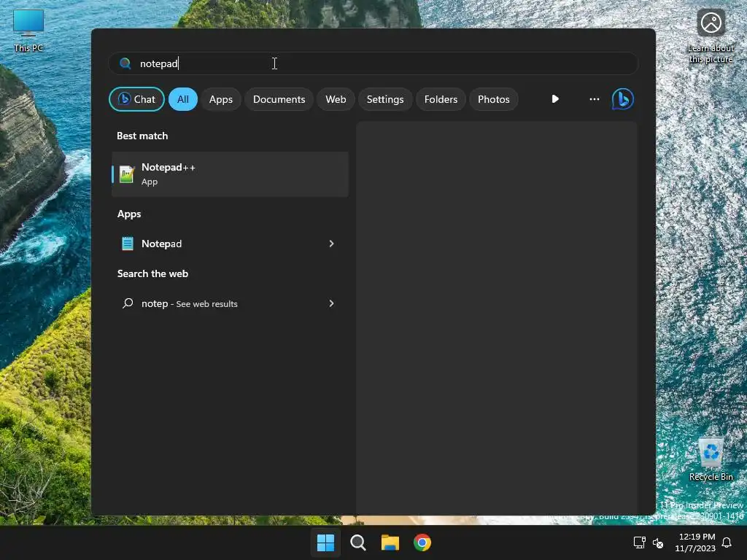The image size is (747, 560).
Task: Select This PC desktop icon
Action: tap(28, 31)
